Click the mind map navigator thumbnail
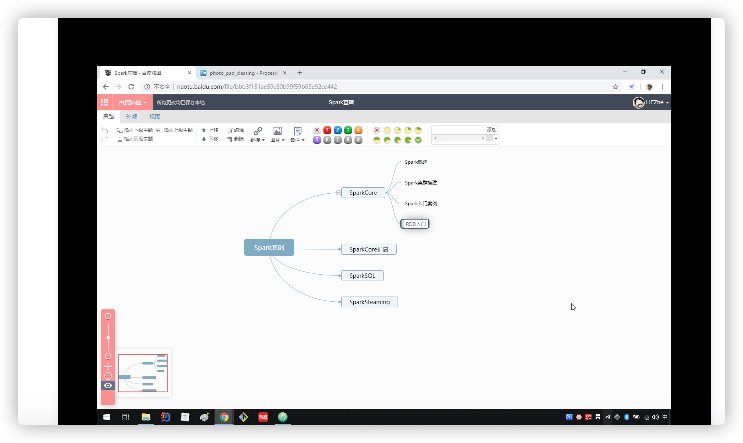This screenshot has height=443, width=743. [x=143, y=373]
